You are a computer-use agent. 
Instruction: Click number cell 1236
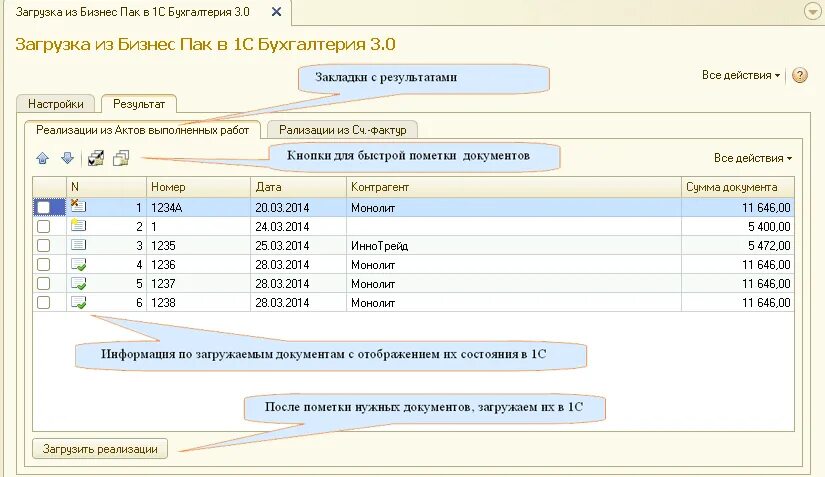pyautogui.click(x=198, y=264)
